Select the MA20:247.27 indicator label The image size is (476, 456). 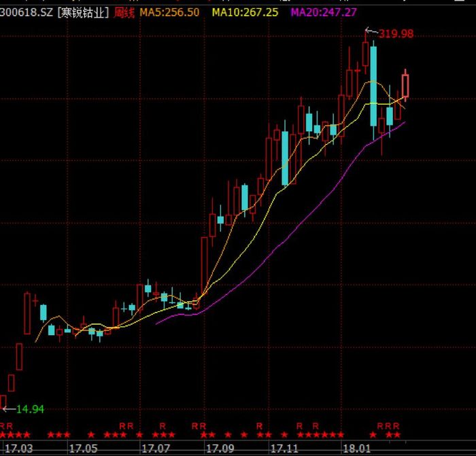tap(324, 12)
